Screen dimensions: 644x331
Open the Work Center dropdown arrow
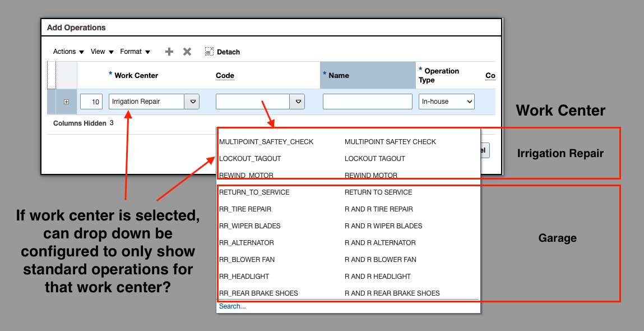[191, 102]
